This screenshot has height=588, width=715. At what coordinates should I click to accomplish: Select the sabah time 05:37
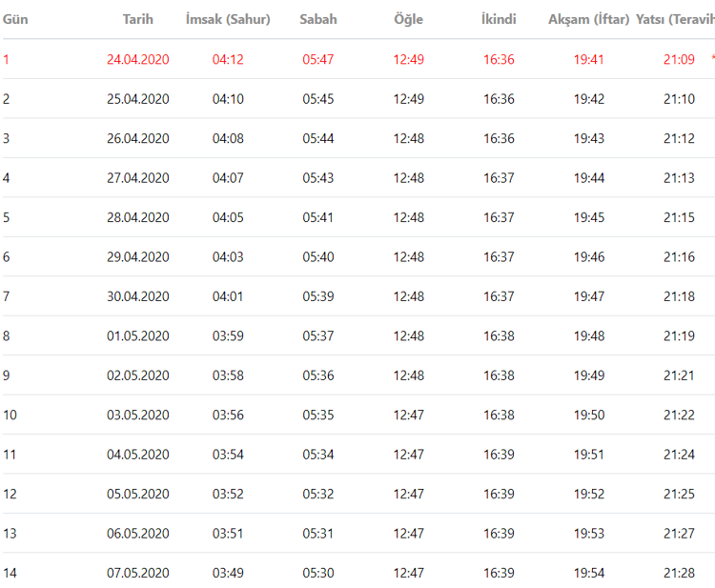click(x=318, y=336)
